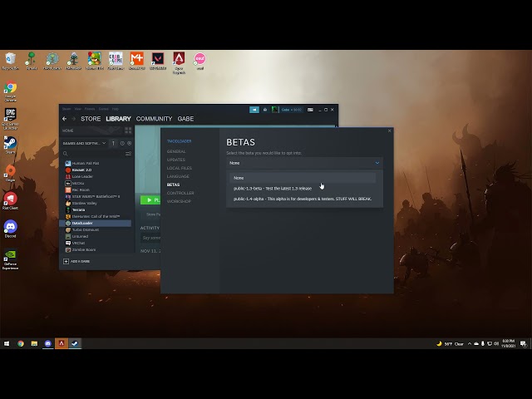Click the library search magnifier icon
532x399 pixels.
(65, 154)
